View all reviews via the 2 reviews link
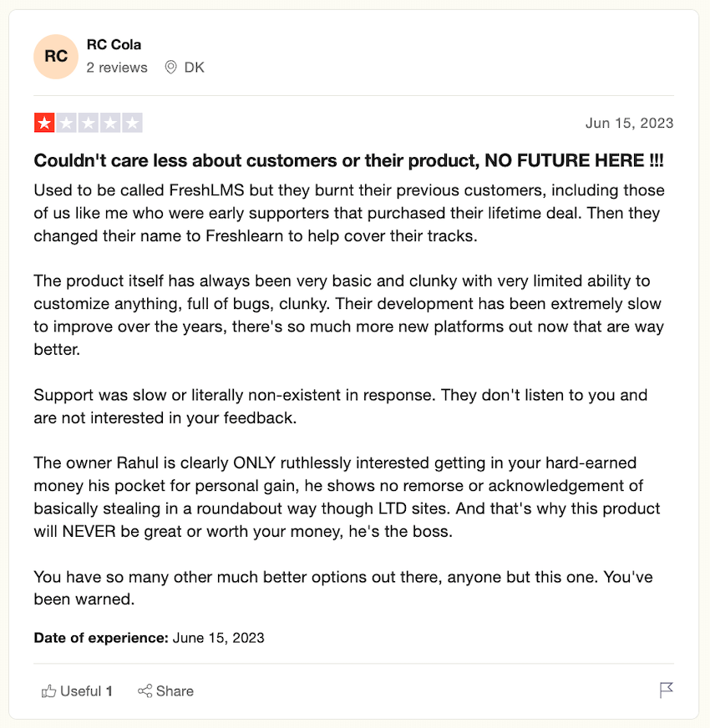The width and height of the screenshot is (710, 728). pos(116,68)
